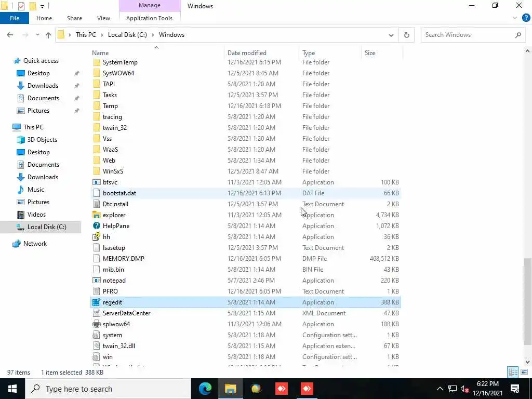Click the network status tray icon
Image resolution: width=532 pixels, height=399 pixels.
[453, 389]
